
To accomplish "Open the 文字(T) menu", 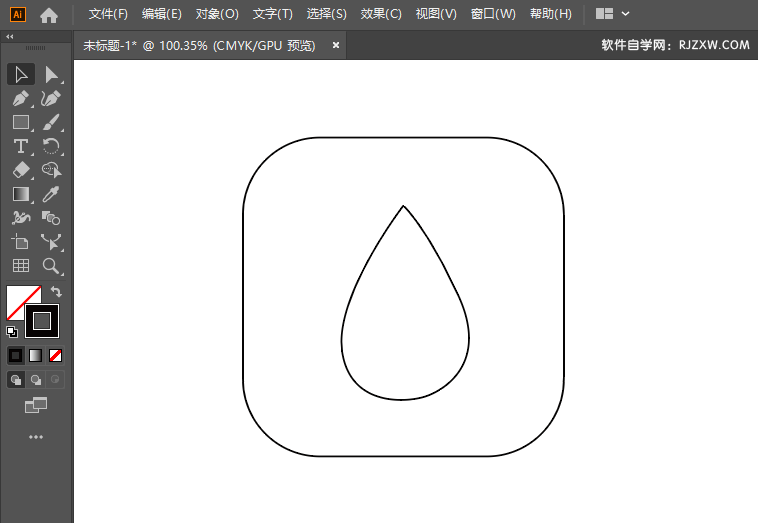I will coord(273,14).
